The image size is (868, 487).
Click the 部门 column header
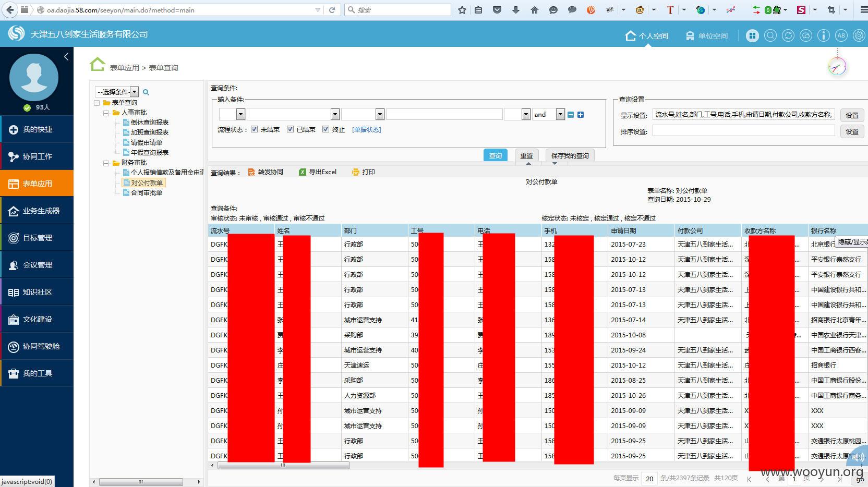[374, 230]
